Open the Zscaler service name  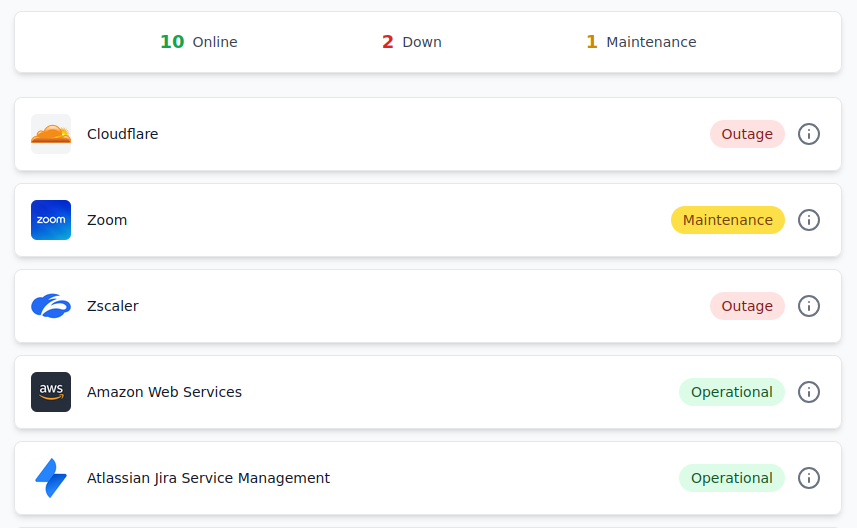[113, 306]
